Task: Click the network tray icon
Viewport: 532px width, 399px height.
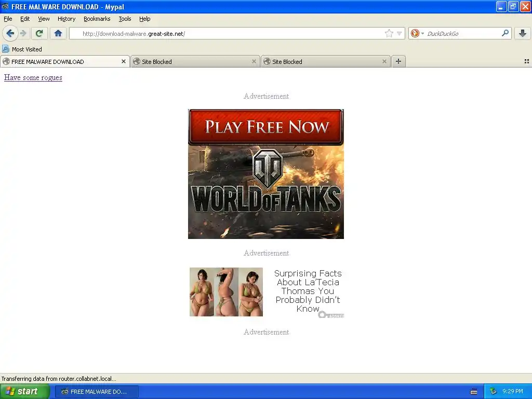Action: [x=493, y=392]
